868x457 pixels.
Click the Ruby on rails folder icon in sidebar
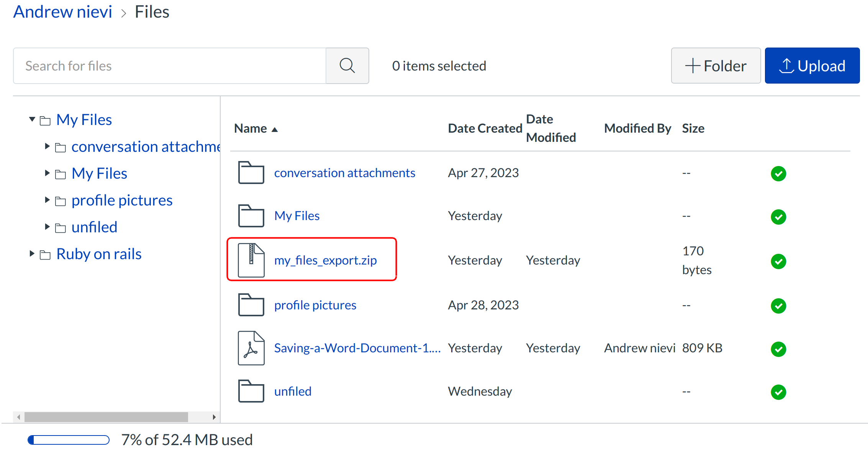[x=45, y=255]
